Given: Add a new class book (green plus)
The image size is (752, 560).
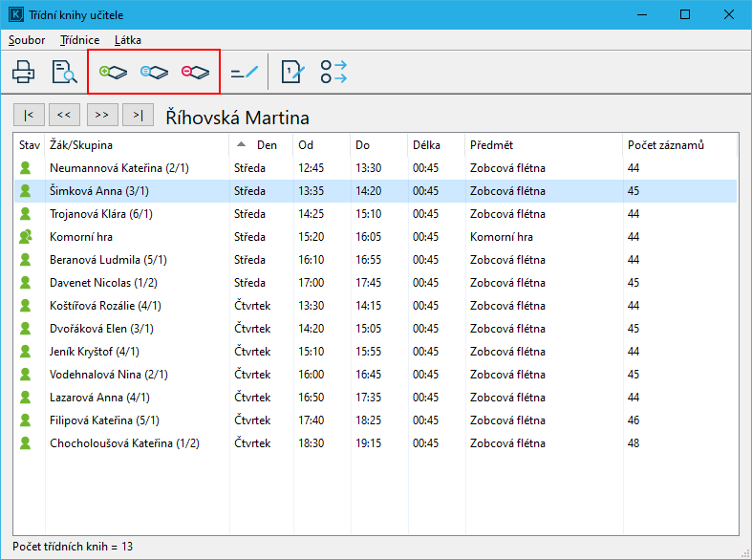Looking at the screenshot, I should click(x=113, y=72).
